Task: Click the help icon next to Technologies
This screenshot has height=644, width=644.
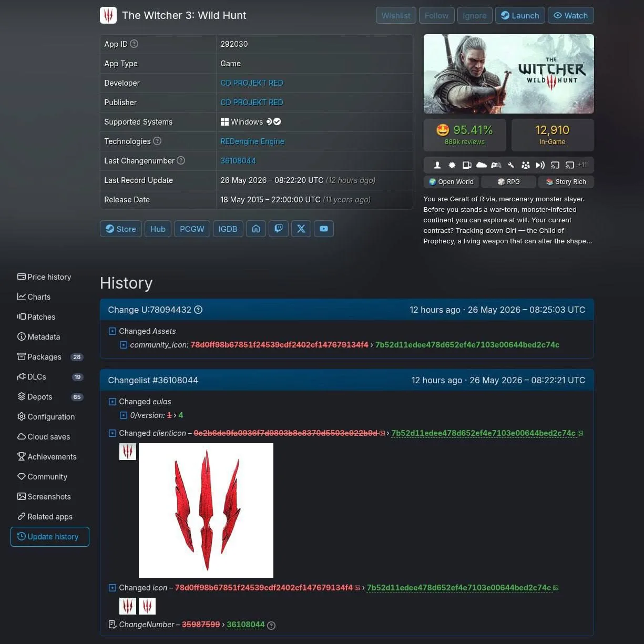Action: click(x=157, y=141)
